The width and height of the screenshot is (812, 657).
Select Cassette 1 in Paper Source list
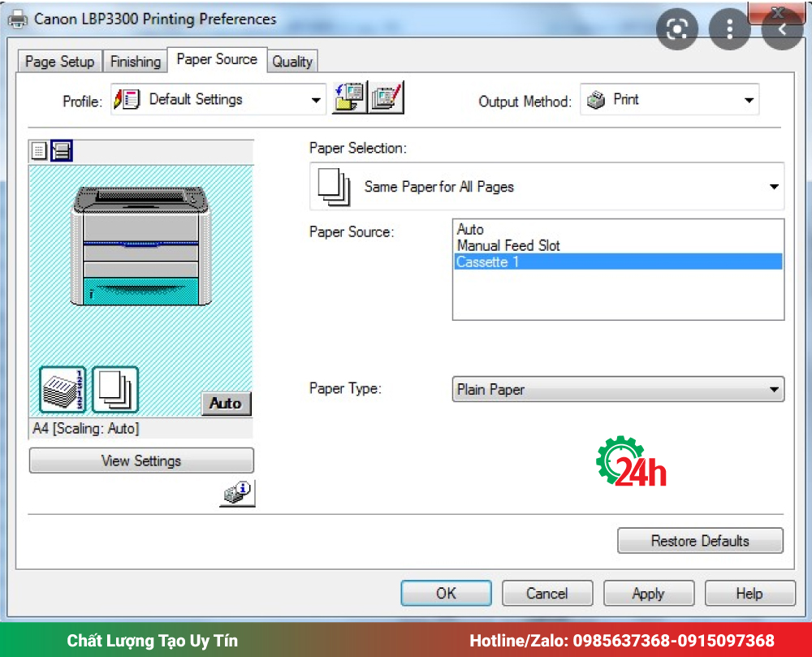618,262
